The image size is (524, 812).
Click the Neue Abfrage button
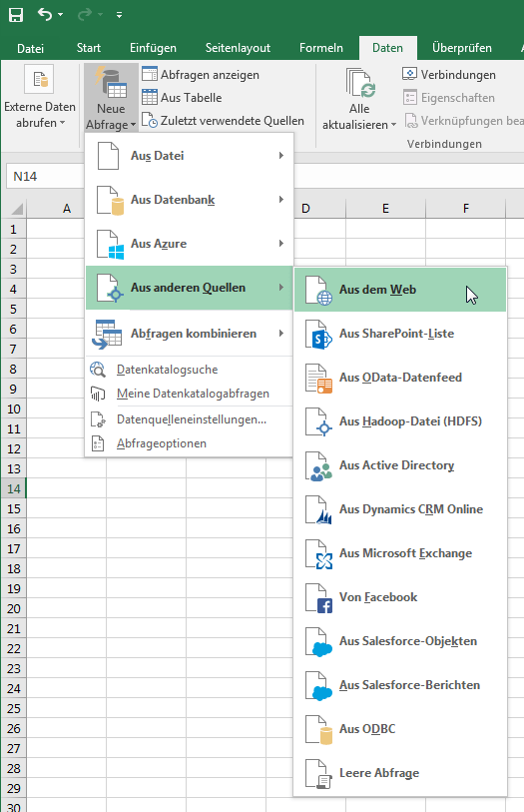pyautogui.click(x=111, y=97)
